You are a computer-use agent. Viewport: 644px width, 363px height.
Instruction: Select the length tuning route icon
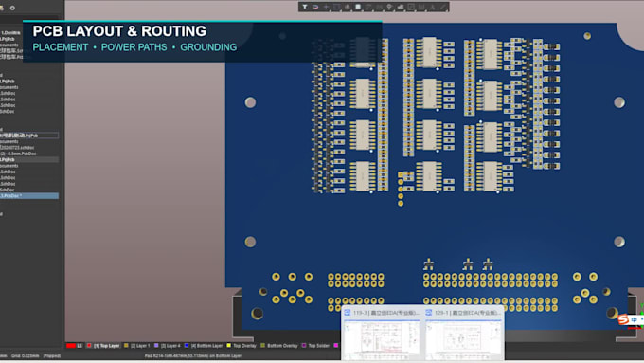[x=380, y=7]
